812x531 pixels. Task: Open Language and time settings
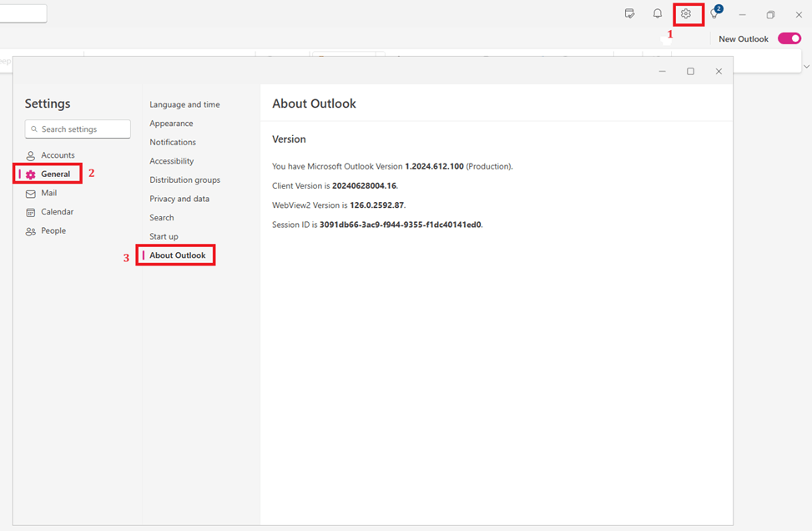point(184,104)
